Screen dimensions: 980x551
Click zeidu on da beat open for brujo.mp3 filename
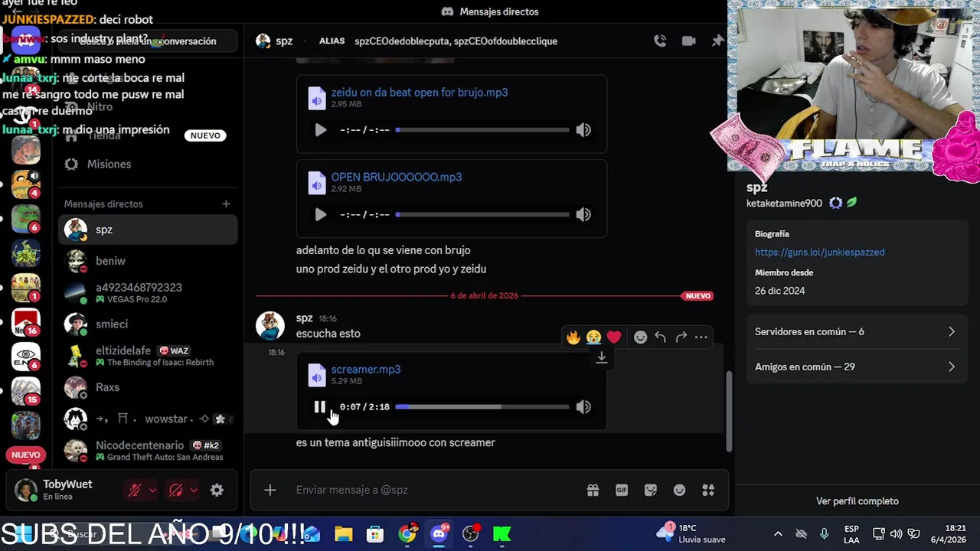[x=420, y=93]
